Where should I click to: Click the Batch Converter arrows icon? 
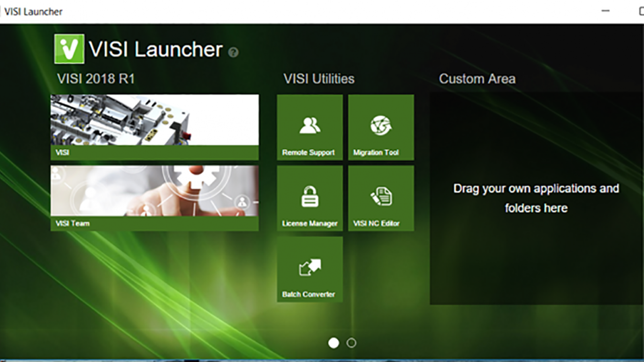[x=310, y=267]
